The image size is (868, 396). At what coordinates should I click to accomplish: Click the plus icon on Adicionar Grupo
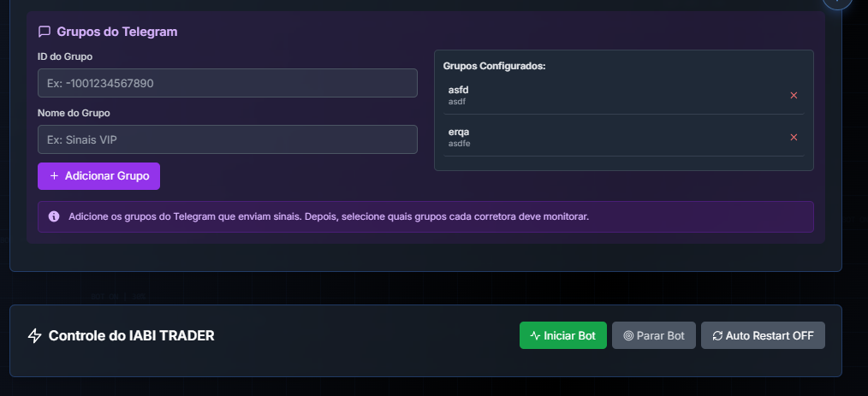pyautogui.click(x=54, y=176)
